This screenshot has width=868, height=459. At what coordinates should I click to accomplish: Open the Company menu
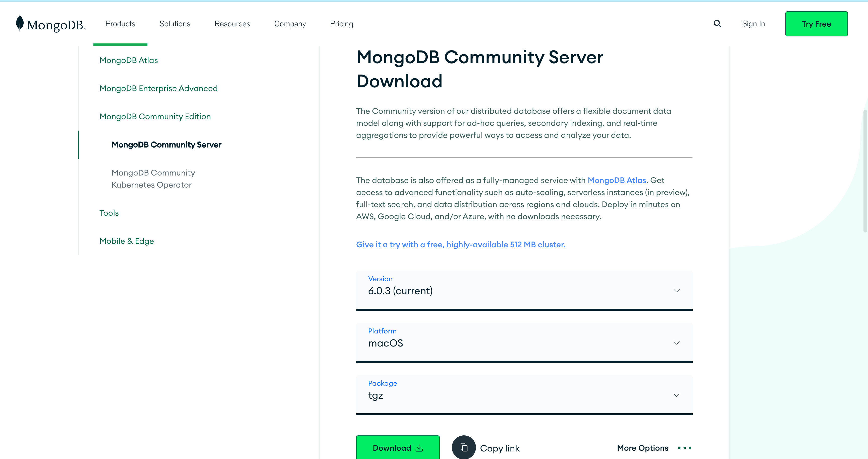pos(290,24)
